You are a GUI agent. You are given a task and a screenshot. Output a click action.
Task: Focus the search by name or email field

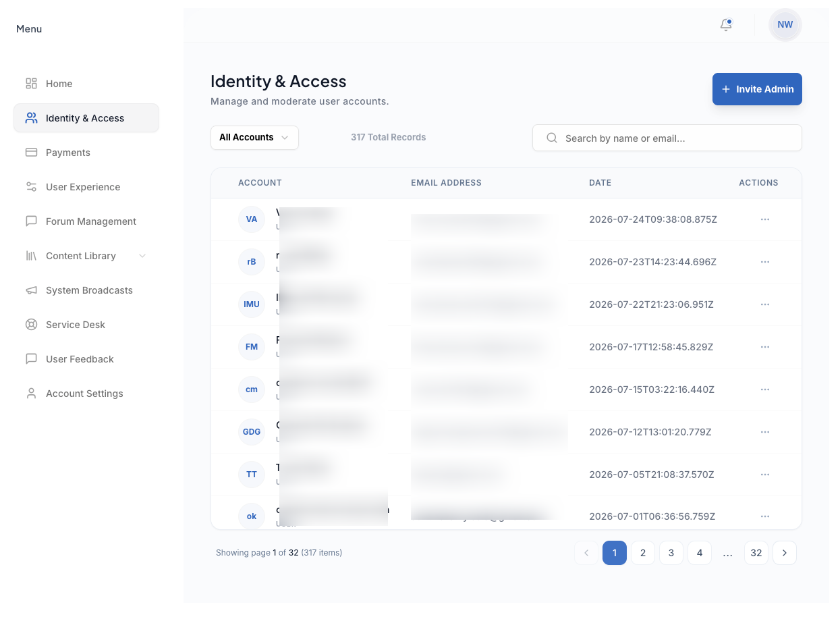coord(667,138)
